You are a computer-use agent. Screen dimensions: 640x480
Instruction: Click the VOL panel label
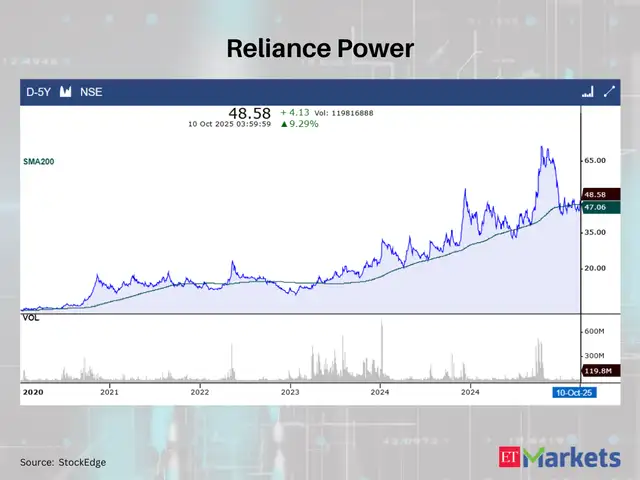click(31, 317)
